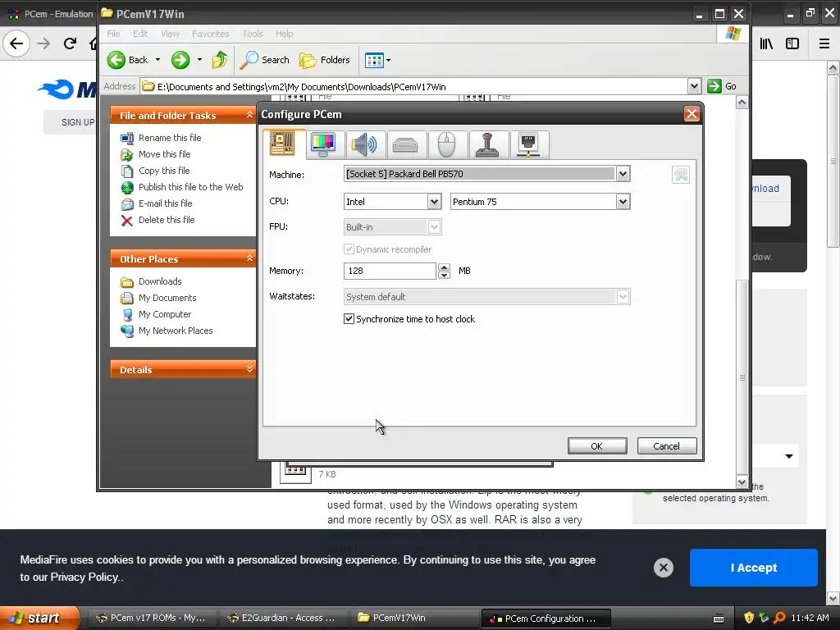
Task: Open the joystick settings tab
Action: click(487, 144)
